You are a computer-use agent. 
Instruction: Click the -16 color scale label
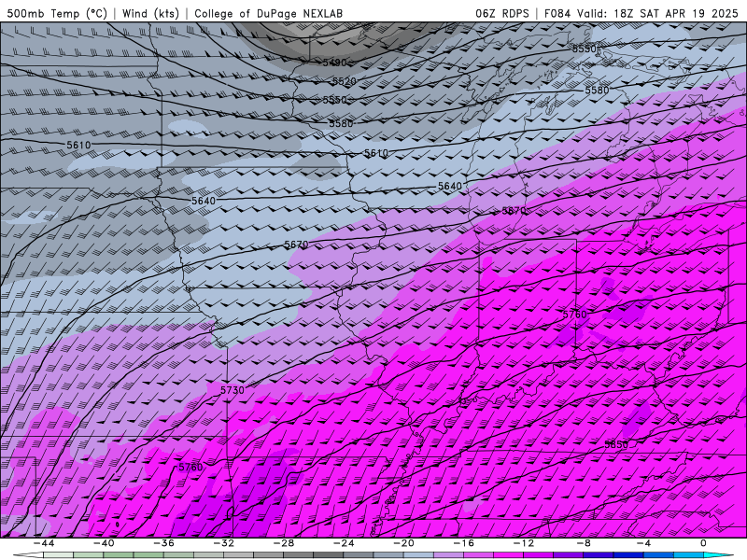[463, 543]
